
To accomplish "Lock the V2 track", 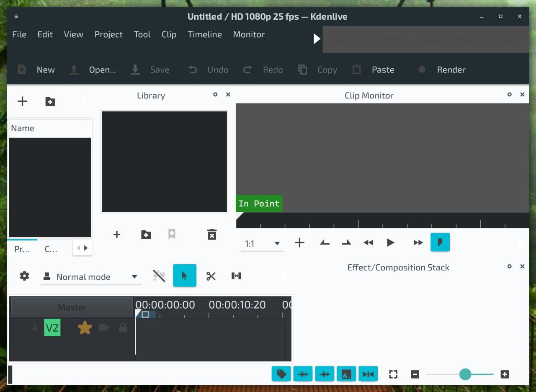I will (x=123, y=328).
